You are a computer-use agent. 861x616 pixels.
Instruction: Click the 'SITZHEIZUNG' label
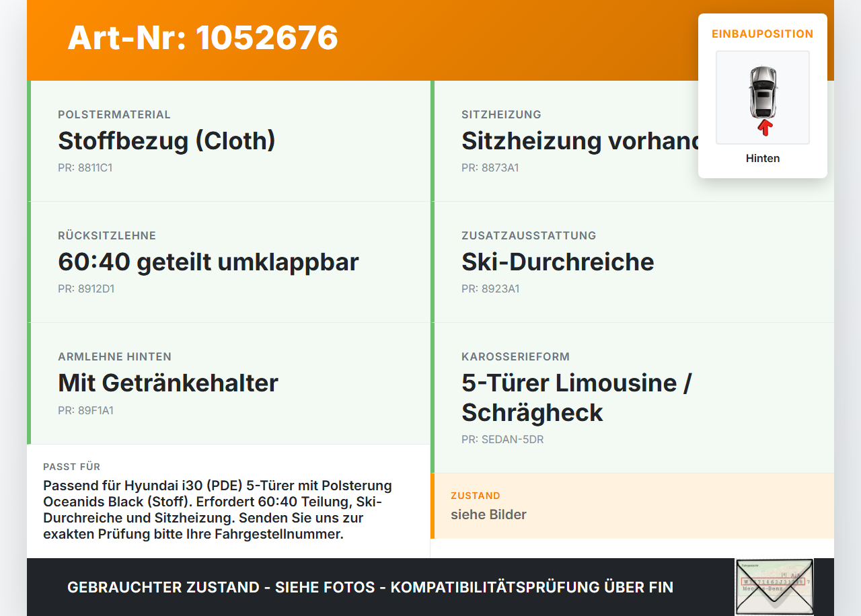[501, 115]
